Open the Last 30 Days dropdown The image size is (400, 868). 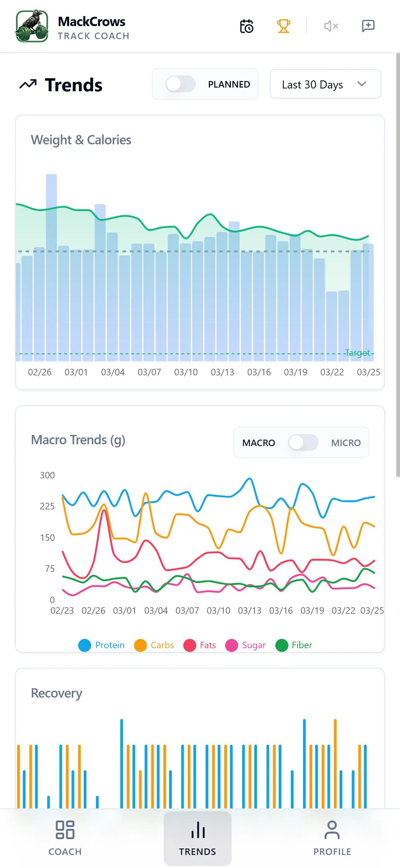coord(325,84)
